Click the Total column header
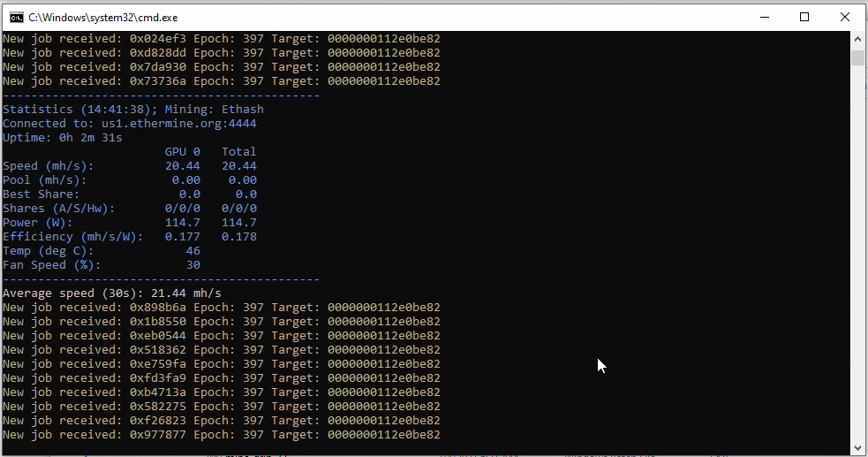This screenshot has width=868, height=457. pos(238,152)
